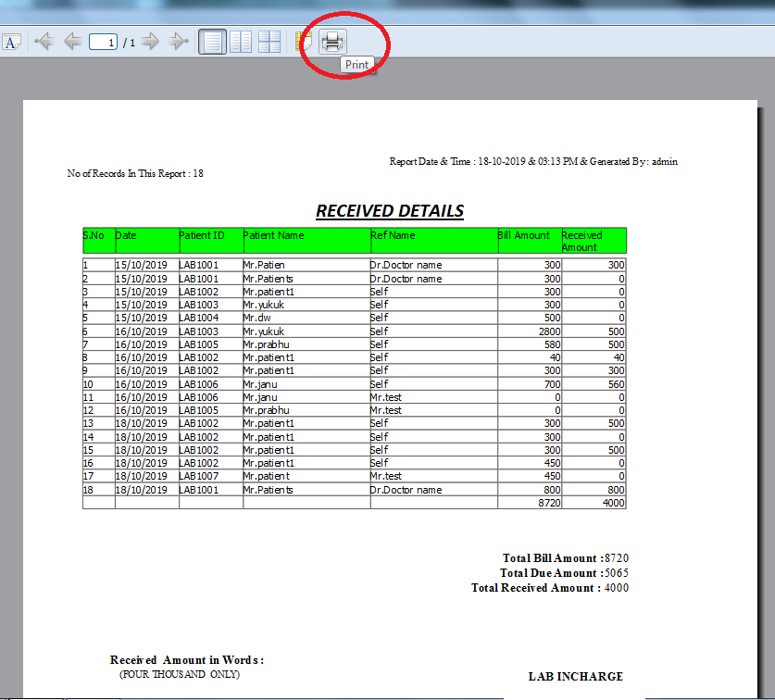
Task: Click the 16/10/2019 date in row 9
Action: click(141, 370)
